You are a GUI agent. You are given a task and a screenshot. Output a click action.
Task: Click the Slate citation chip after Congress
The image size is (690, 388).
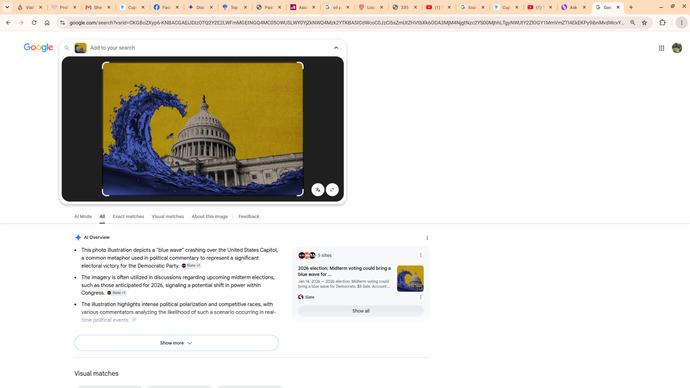[x=117, y=293]
